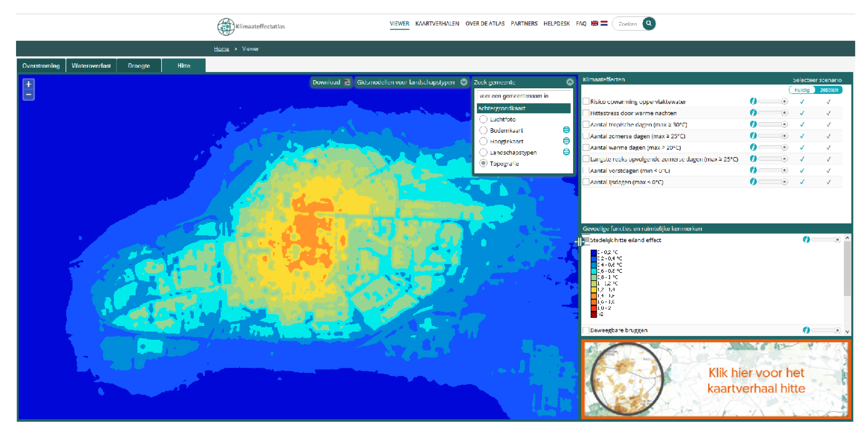Tick the Beweegbare bruggen checkbox
868x430 pixels.
(x=586, y=330)
